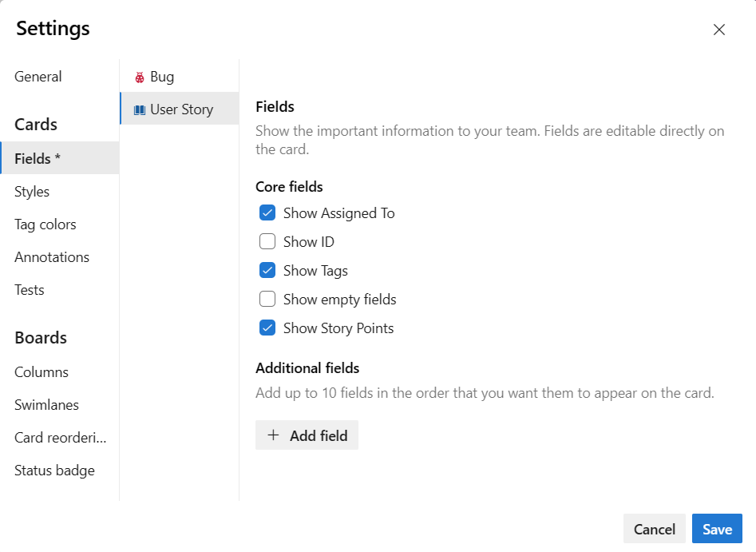Open Tag colors settings
This screenshot has width=756, height=552.
(x=46, y=224)
